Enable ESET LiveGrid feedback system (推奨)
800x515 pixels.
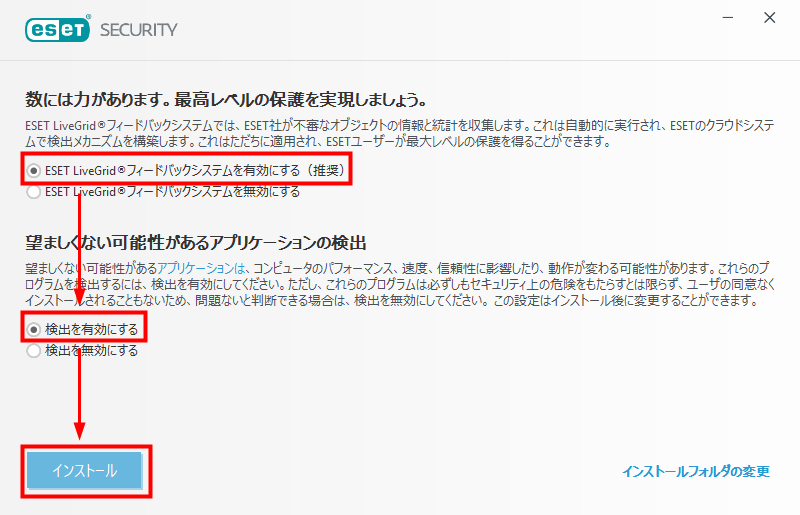(34, 170)
